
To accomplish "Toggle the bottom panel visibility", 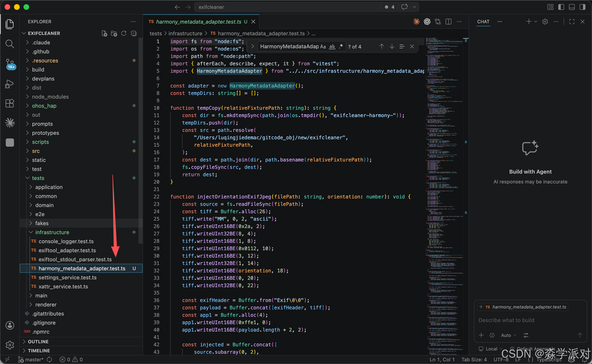I will point(572,7).
